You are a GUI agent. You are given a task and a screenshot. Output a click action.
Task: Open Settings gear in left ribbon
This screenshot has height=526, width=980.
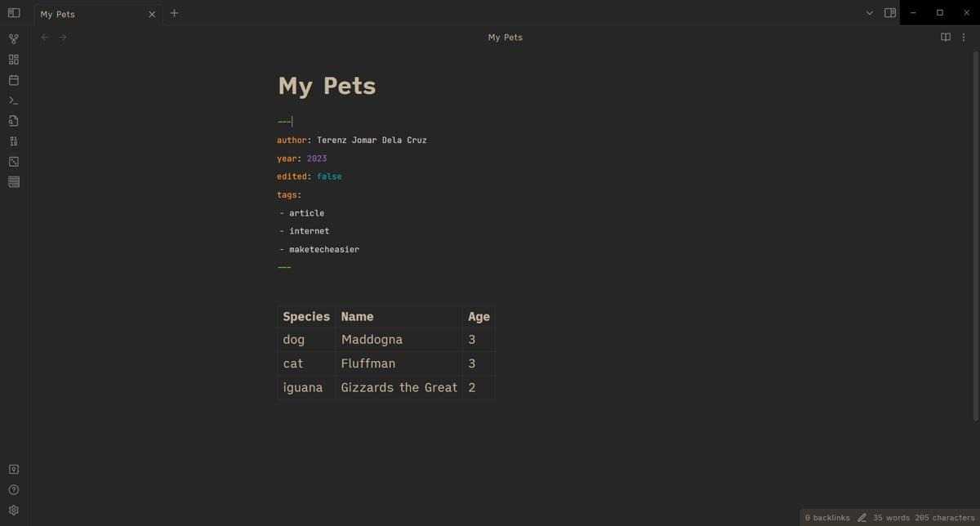[13, 510]
